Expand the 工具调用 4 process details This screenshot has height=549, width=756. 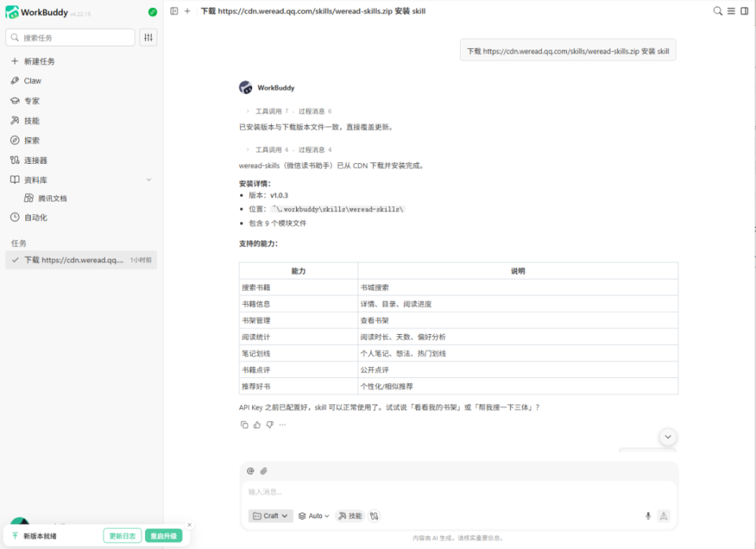coord(289,150)
